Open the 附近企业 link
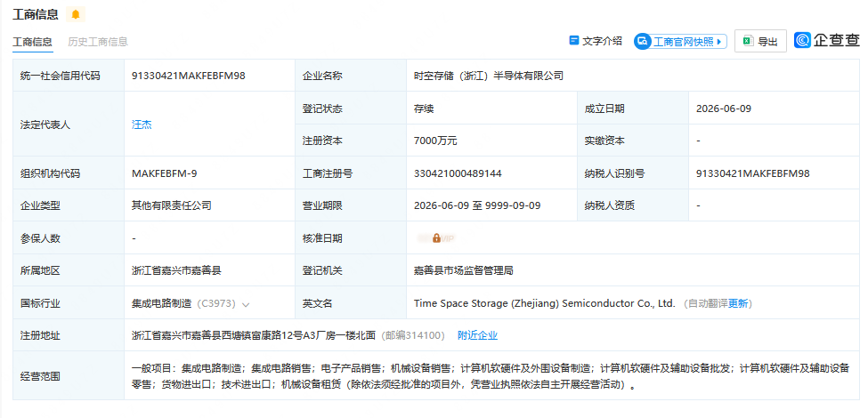The image size is (868, 418). pos(478,335)
